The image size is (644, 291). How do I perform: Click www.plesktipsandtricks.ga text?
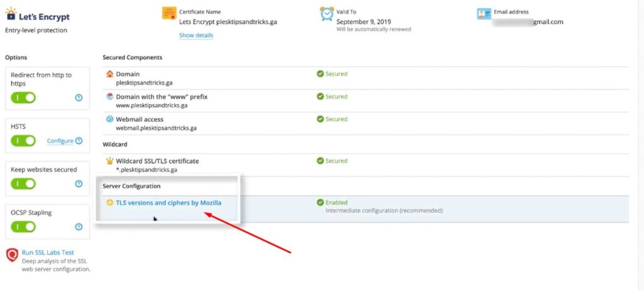(152, 106)
